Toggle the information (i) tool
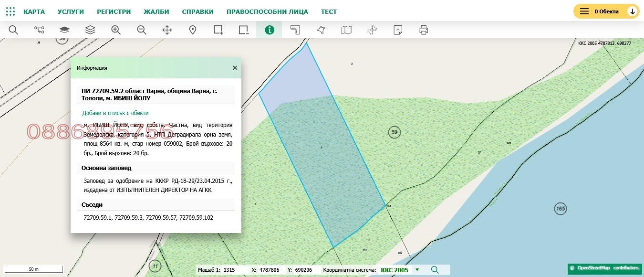 coord(270,30)
